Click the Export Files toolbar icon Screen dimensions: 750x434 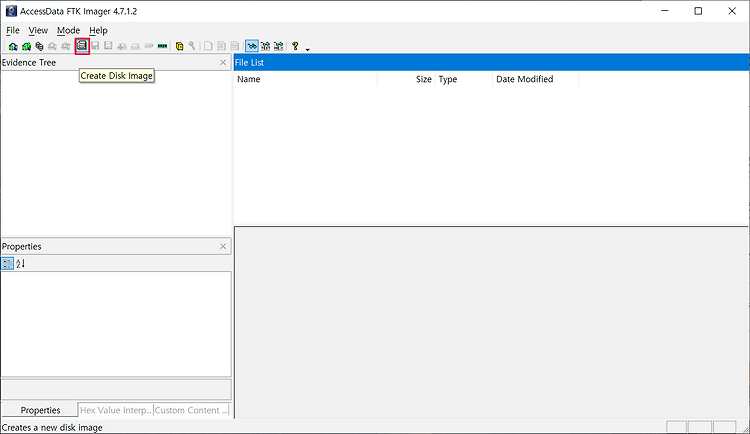click(208, 46)
